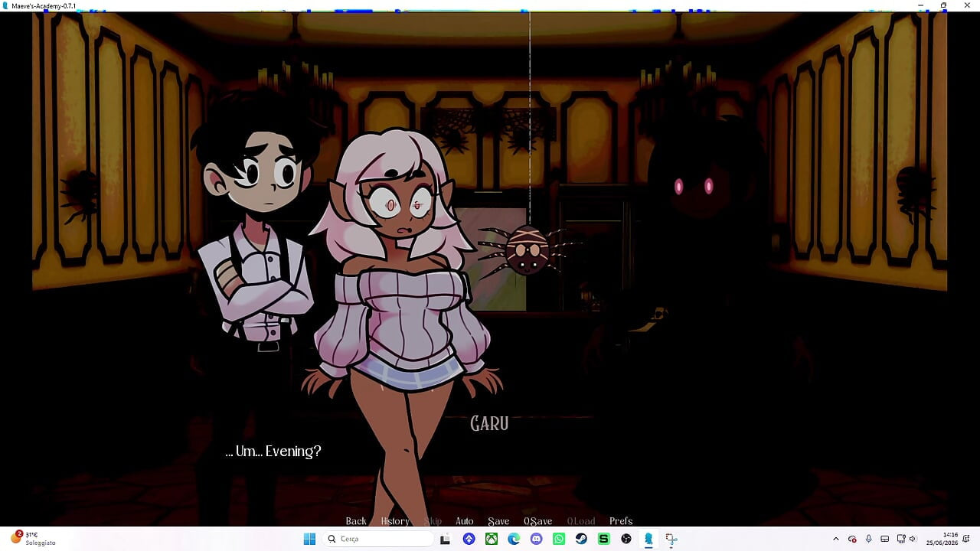Open the Xbox app in taskbar
The height and width of the screenshot is (551, 980).
pyautogui.click(x=492, y=539)
